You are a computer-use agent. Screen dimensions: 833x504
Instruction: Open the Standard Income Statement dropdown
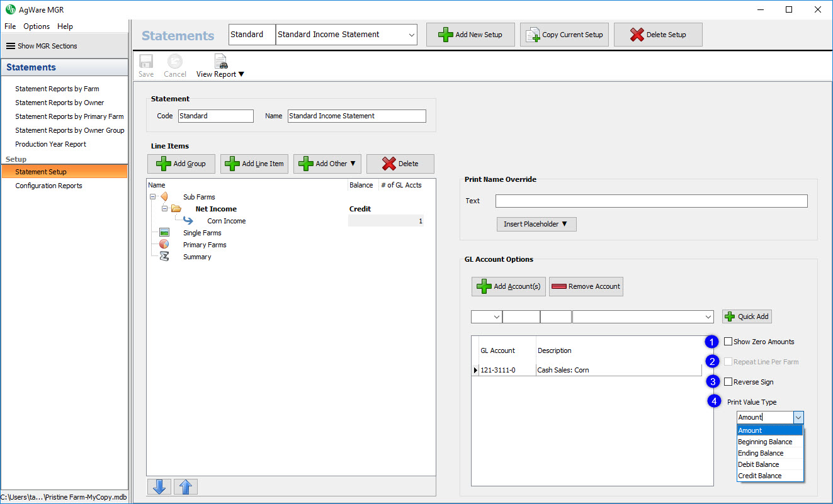pos(412,35)
